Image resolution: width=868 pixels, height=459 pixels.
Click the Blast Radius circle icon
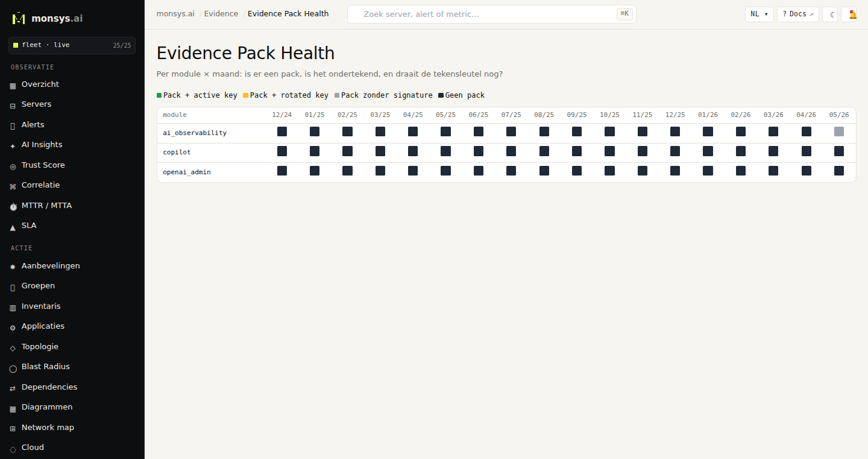(x=13, y=368)
